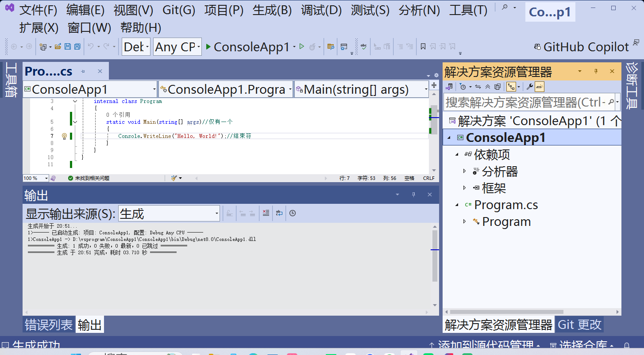Click the notifications bell in status bar
The width and height of the screenshot is (644, 355).
tap(627, 346)
